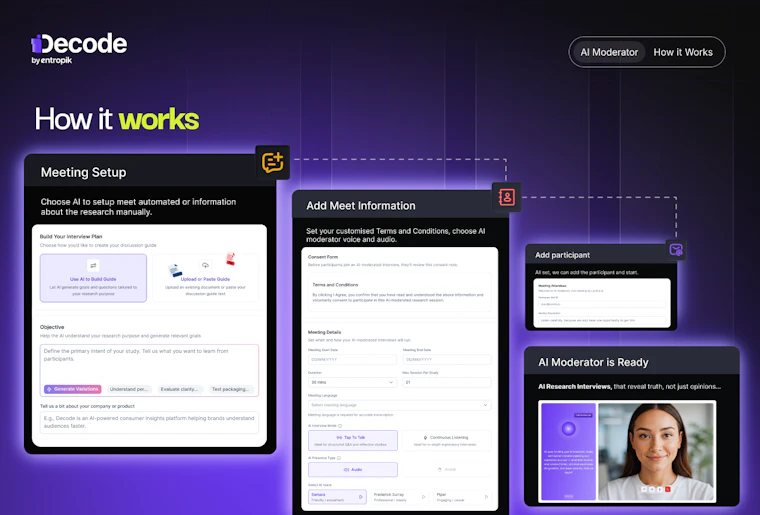This screenshot has height=515, width=760.
Task: Click the purple mail icon on Add participant
Action: point(676,250)
